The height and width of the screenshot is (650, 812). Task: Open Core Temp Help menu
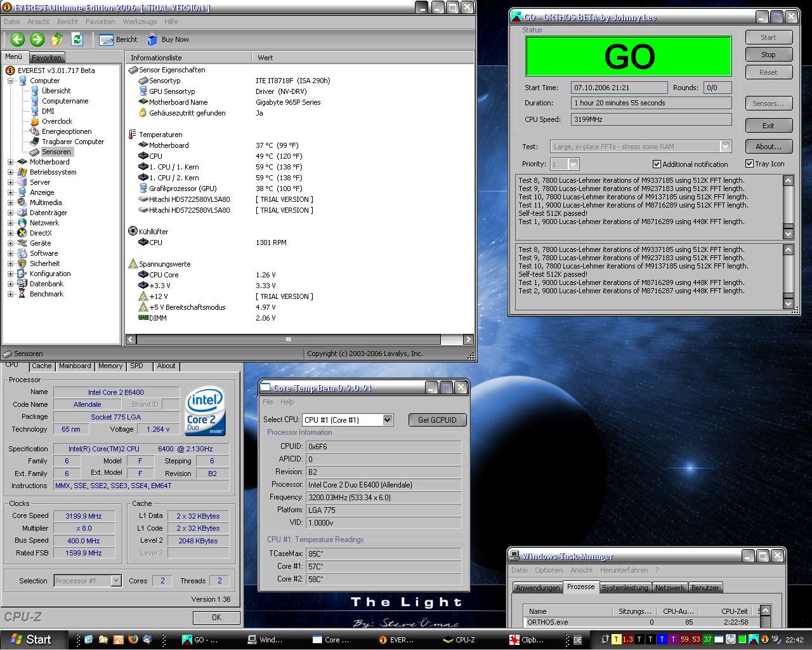click(287, 402)
